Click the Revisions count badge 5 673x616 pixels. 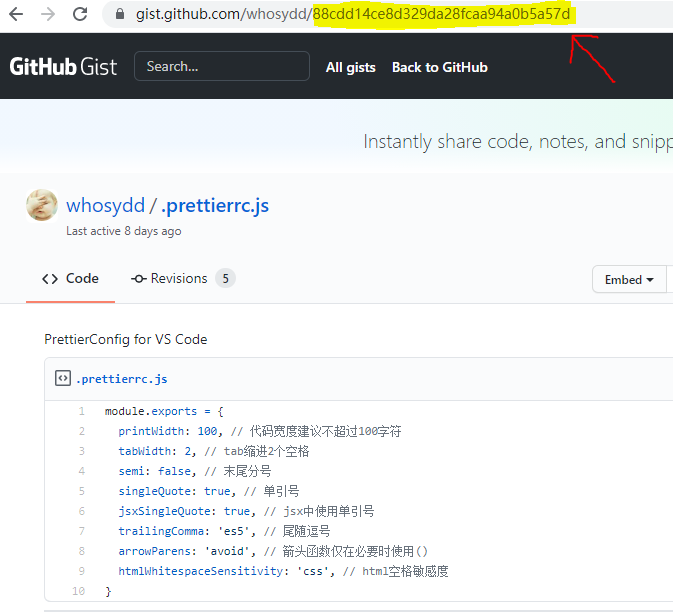(225, 279)
